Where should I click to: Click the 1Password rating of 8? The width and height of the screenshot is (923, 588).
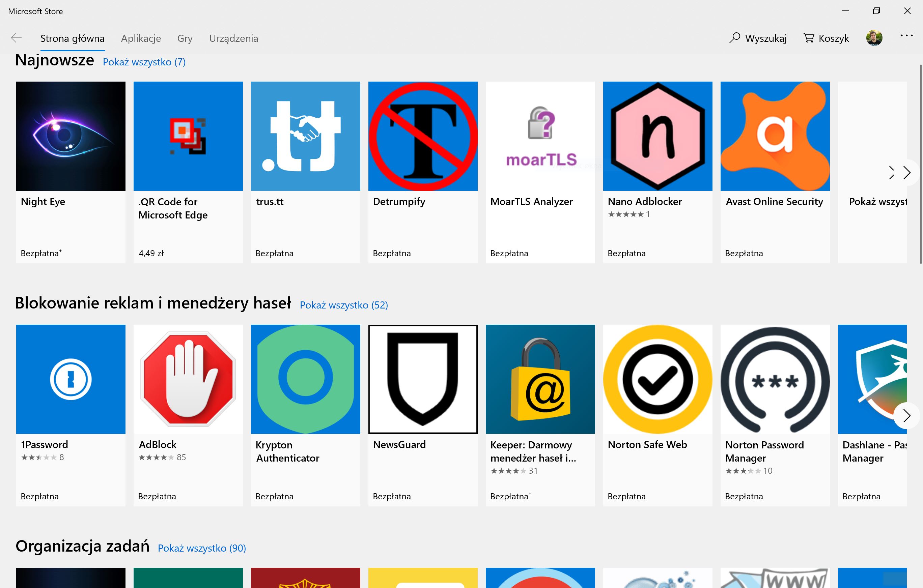[x=42, y=458]
